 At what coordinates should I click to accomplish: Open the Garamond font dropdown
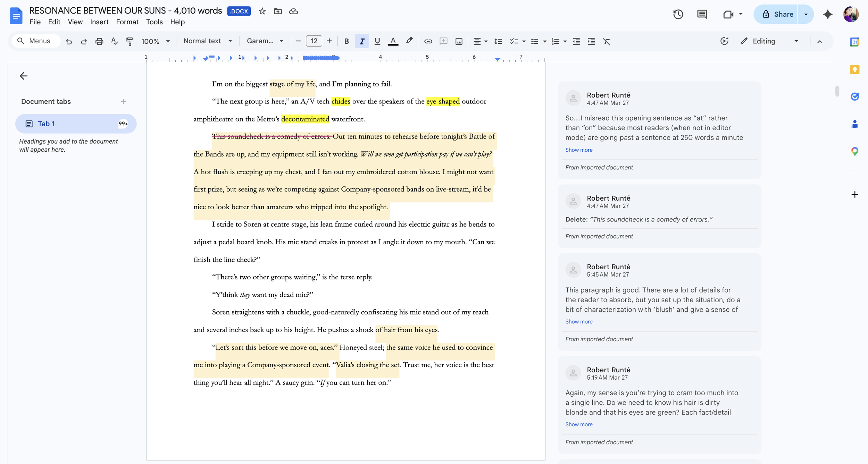point(265,41)
